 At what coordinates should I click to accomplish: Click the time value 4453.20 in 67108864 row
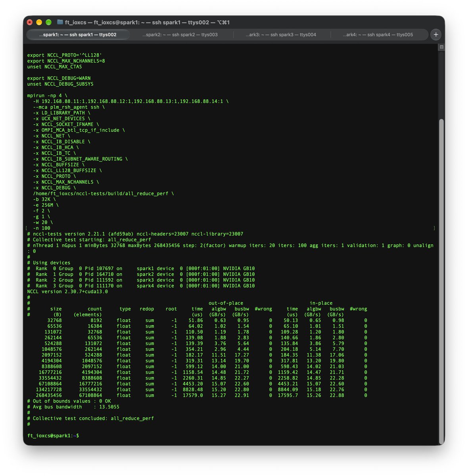(193, 384)
